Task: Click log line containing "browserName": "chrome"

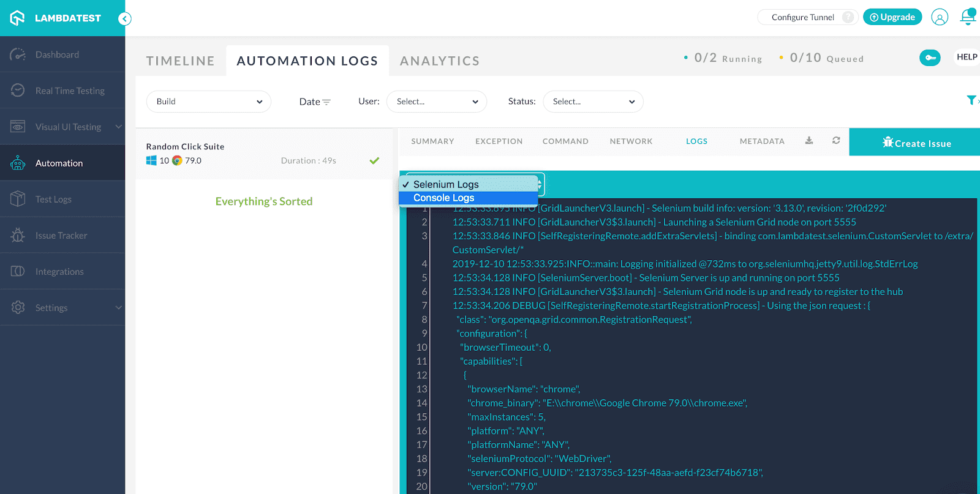Action: coord(524,389)
